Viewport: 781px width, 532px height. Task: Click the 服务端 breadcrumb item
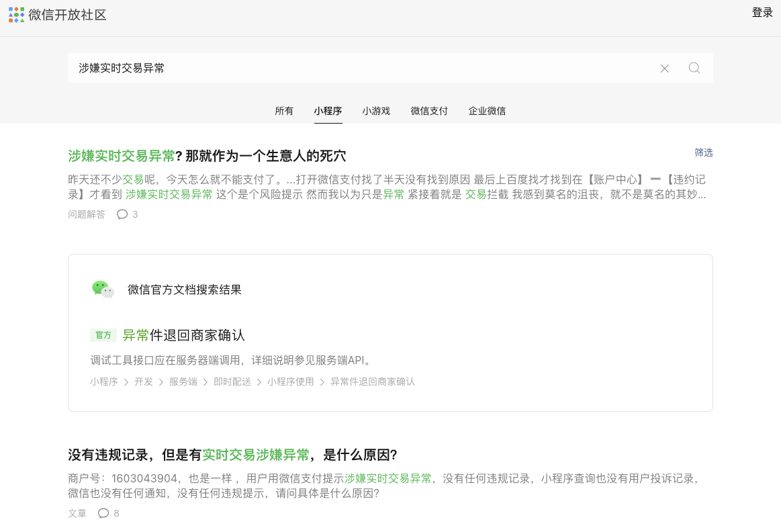183,382
